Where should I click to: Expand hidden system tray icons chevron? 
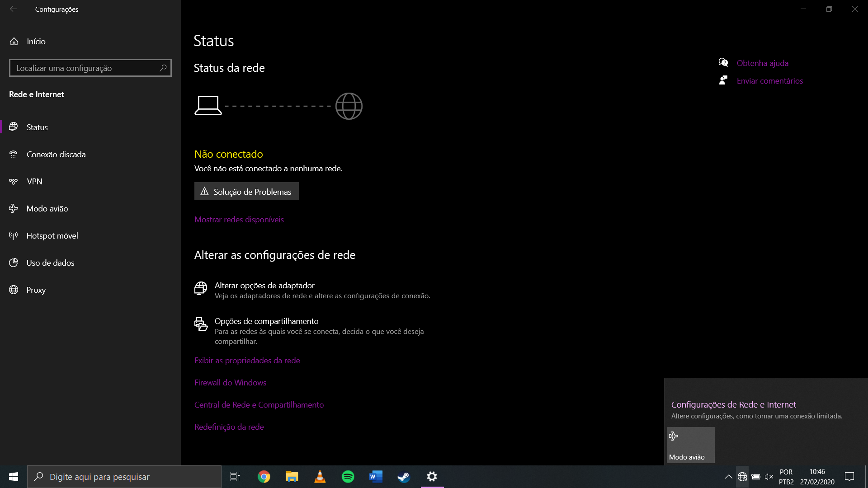(728, 476)
